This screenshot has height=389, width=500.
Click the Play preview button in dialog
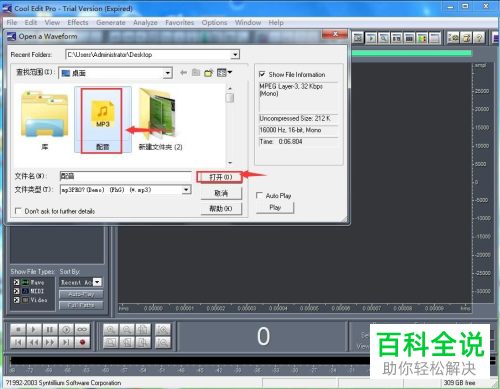[x=275, y=207]
